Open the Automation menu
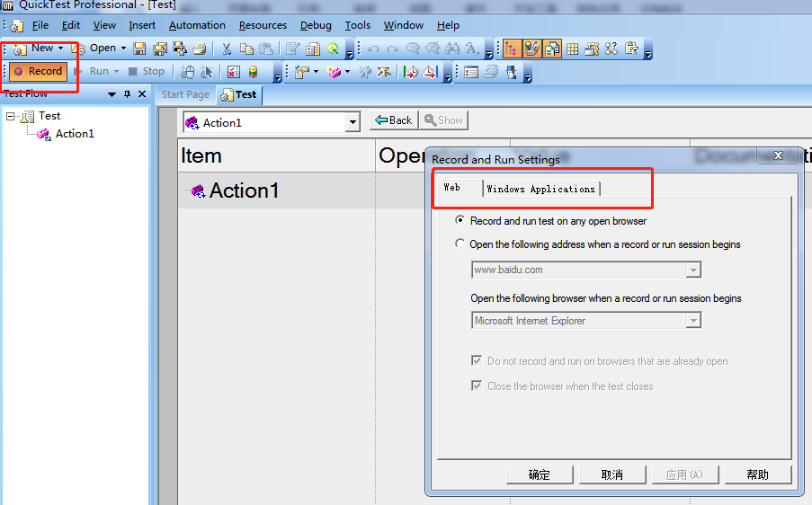 click(x=197, y=25)
